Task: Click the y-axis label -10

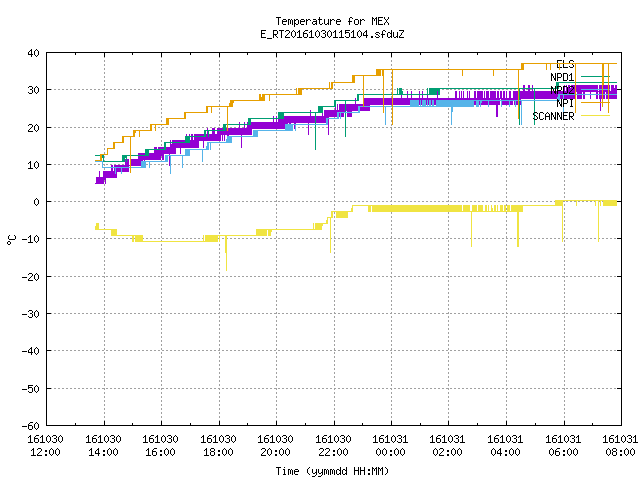Action: coord(31,239)
